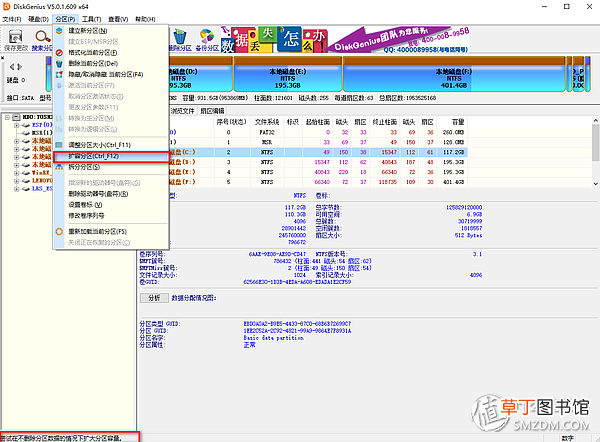Click the volume GUID value text
The height and width of the screenshot is (442, 600).
coord(297,282)
